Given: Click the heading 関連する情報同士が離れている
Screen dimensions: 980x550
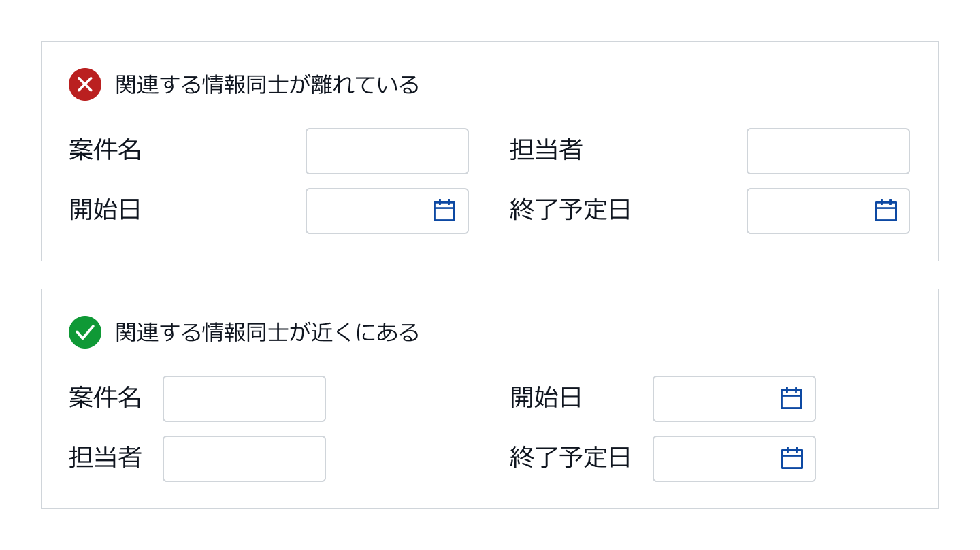Looking at the screenshot, I should [x=267, y=84].
